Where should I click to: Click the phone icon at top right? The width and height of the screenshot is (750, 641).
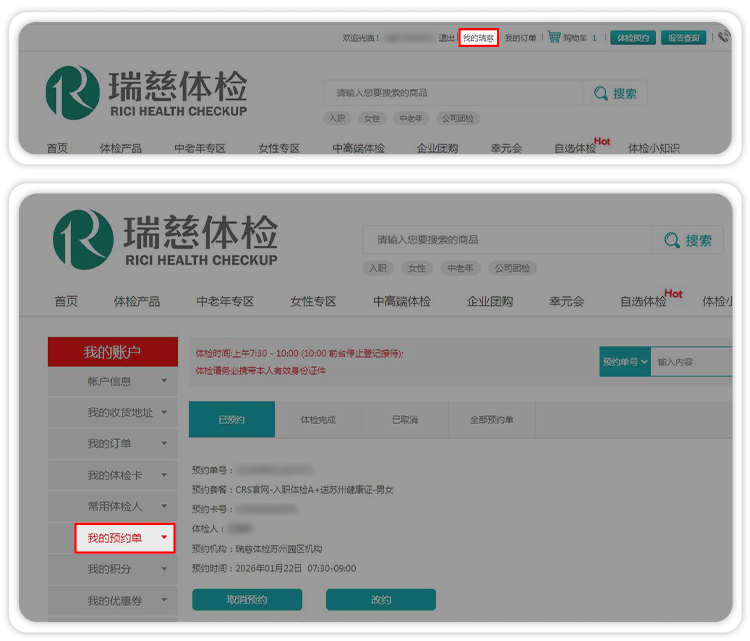tap(723, 38)
